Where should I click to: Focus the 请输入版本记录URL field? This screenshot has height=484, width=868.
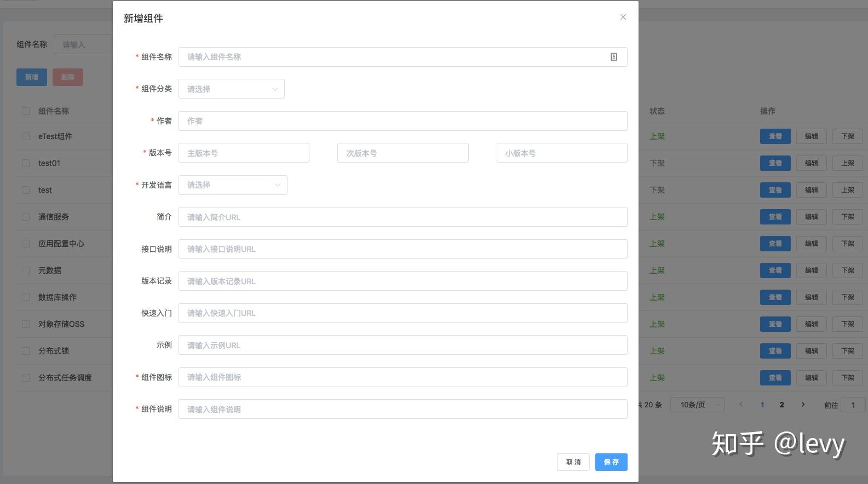click(x=403, y=281)
